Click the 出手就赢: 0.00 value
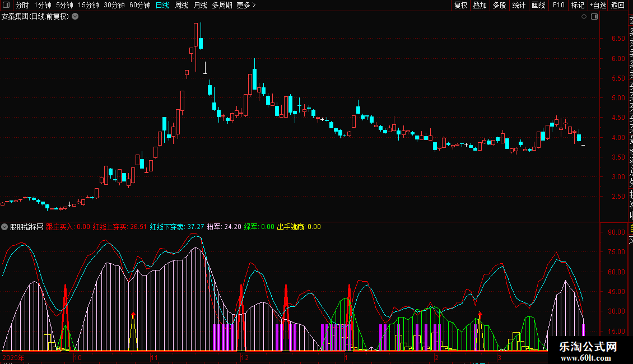 coord(299,227)
